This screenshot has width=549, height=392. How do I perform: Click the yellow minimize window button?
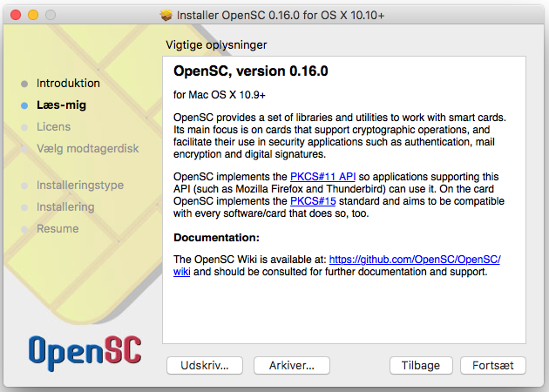33,15
